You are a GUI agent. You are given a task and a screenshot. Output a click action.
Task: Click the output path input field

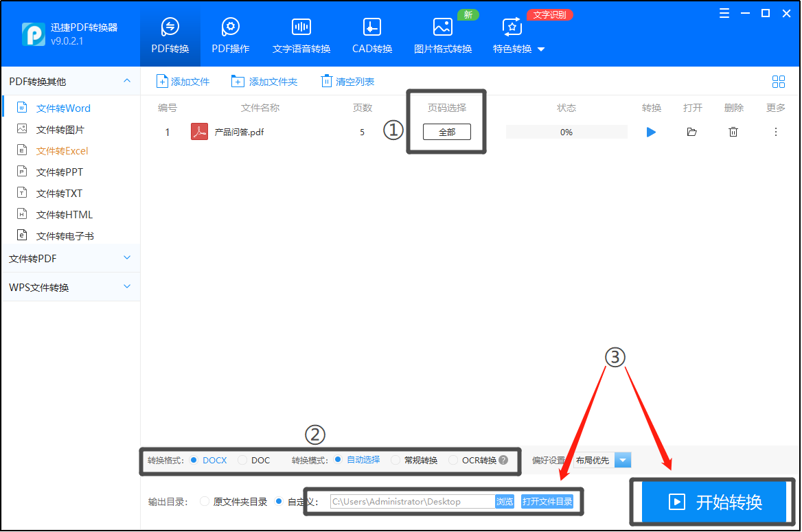412,502
